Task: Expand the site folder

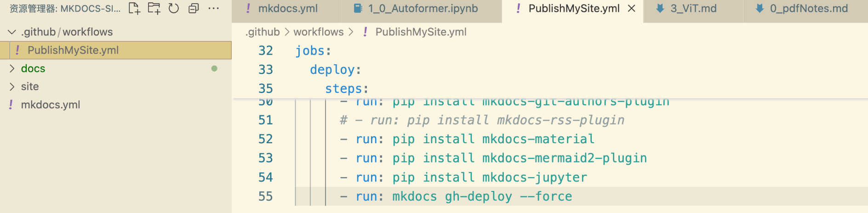Action: click(12, 86)
